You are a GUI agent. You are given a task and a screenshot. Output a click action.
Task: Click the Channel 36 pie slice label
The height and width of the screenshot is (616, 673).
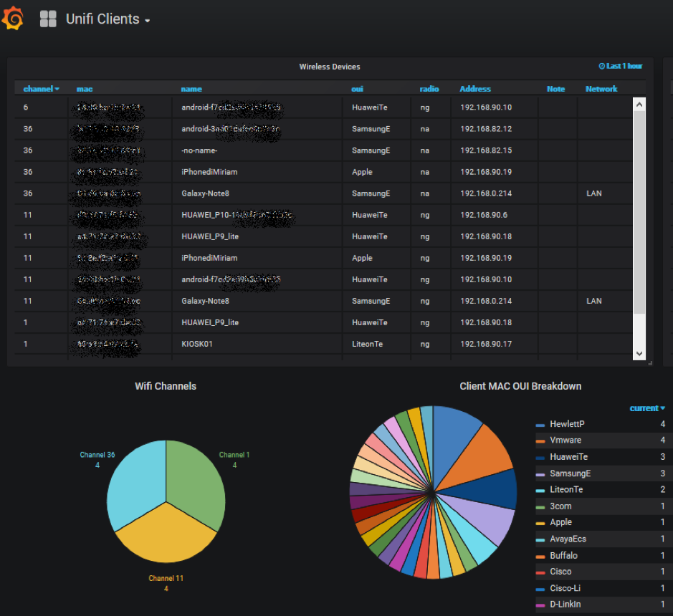97,459
